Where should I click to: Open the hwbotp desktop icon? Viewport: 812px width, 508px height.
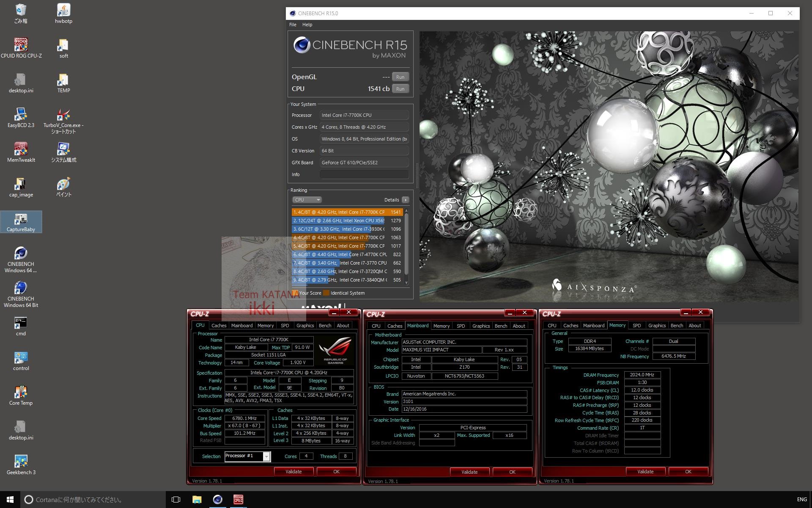[63, 14]
